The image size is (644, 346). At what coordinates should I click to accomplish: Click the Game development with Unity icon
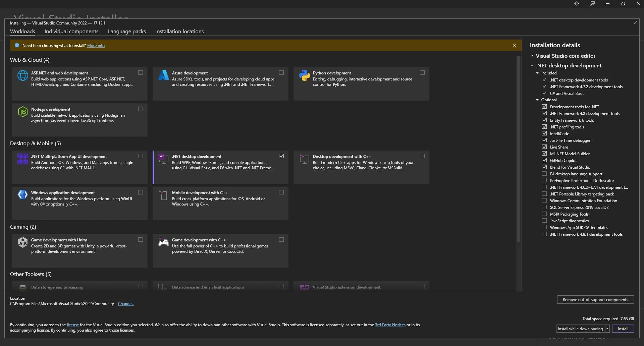[22, 243]
